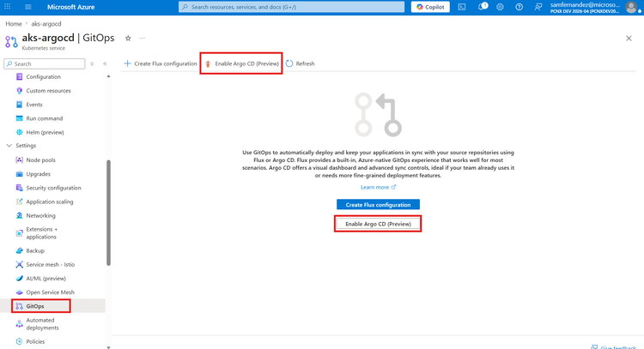Click the Helm (preview) sidebar icon
Image resolution: width=644 pixels, height=349 pixels.
19,132
